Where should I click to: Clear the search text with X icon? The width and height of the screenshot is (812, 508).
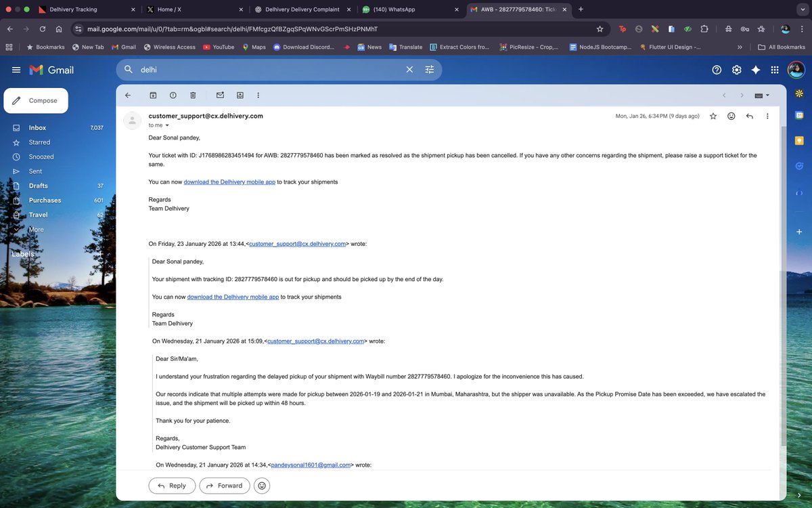click(409, 70)
